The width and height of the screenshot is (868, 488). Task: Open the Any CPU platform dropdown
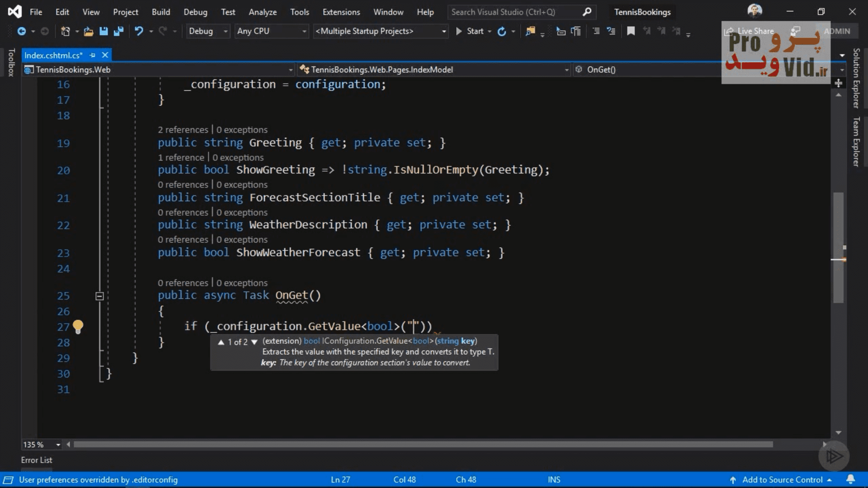click(x=271, y=31)
